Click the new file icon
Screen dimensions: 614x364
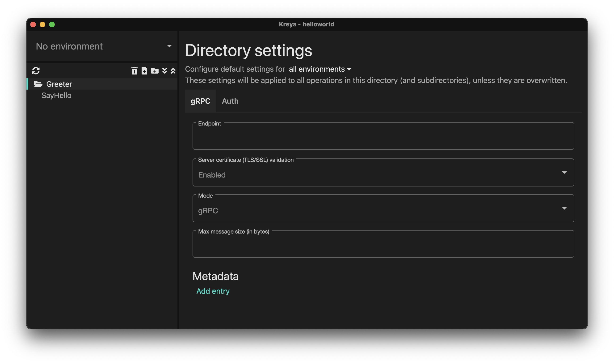coord(144,71)
